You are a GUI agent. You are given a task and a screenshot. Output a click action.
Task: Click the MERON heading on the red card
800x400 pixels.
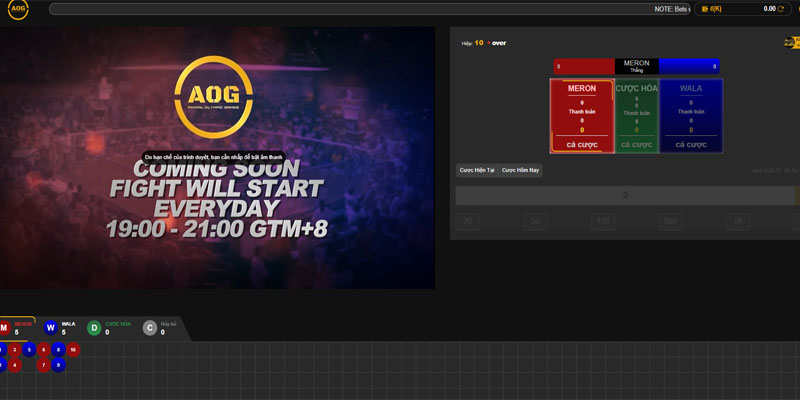(x=582, y=88)
